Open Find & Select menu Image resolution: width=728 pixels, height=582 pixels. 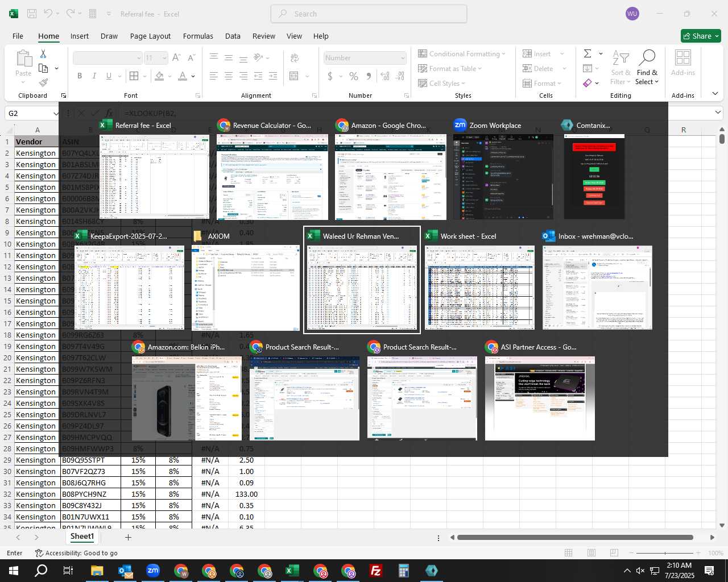(x=647, y=68)
